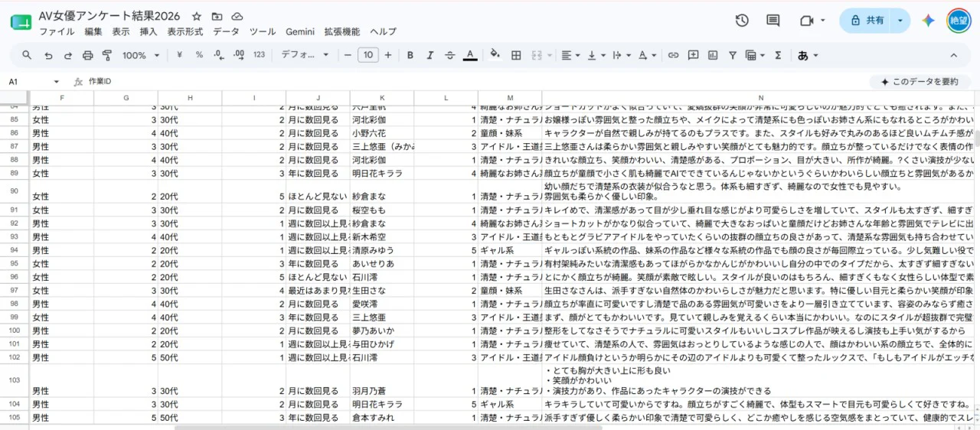Open the comments panel icon
The width and height of the screenshot is (980, 430).
773,21
